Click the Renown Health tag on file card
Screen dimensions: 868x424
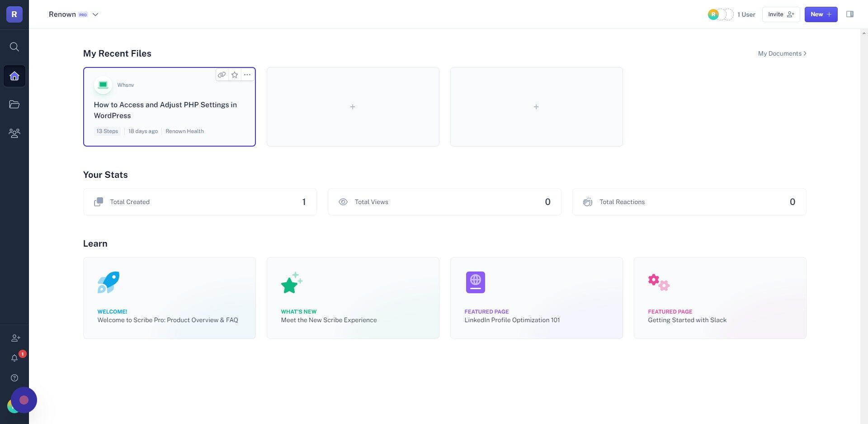[x=184, y=131]
